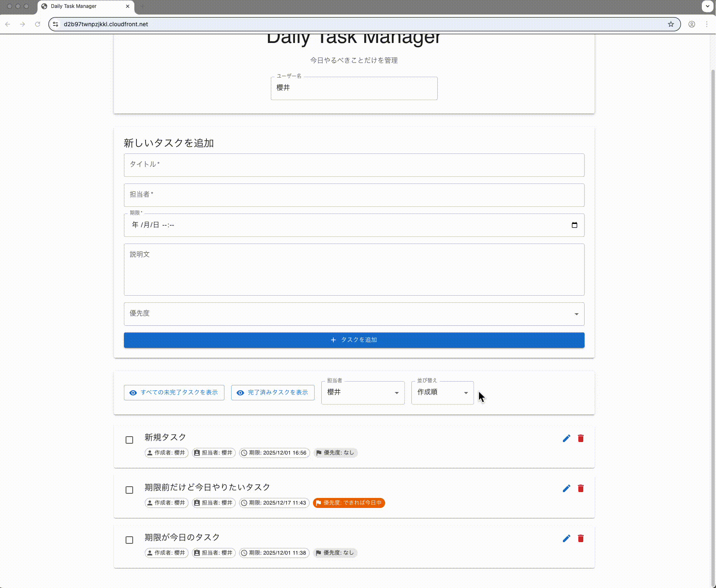Delete the 新規タスク task via trash icon
The width and height of the screenshot is (716, 588).
(x=580, y=438)
